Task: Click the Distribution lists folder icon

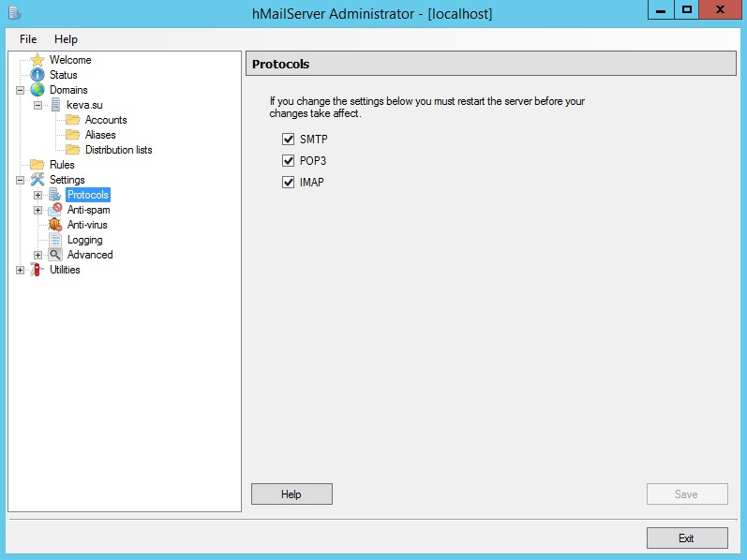Action: (72, 150)
